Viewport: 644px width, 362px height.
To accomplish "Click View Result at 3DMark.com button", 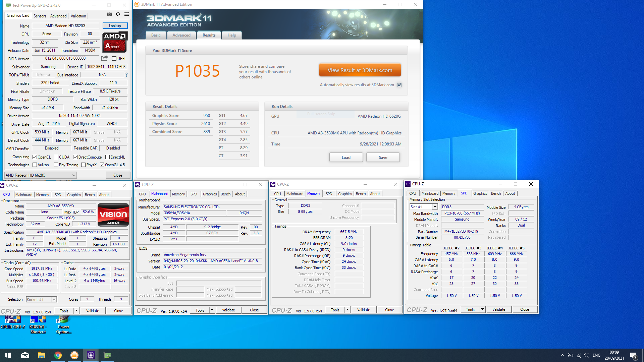I will coord(360,70).
